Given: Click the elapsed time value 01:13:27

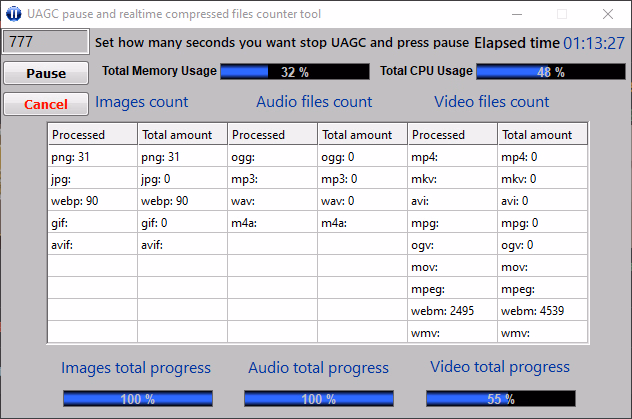Looking at the screenshot, I should coord(593,43).
